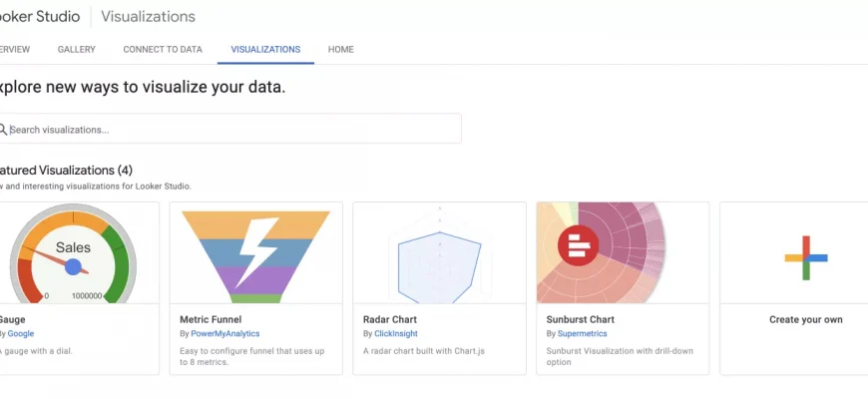868x399 pixels.
Task: Open the Google author link under Gauge
Action: click(x=20, y=333)
